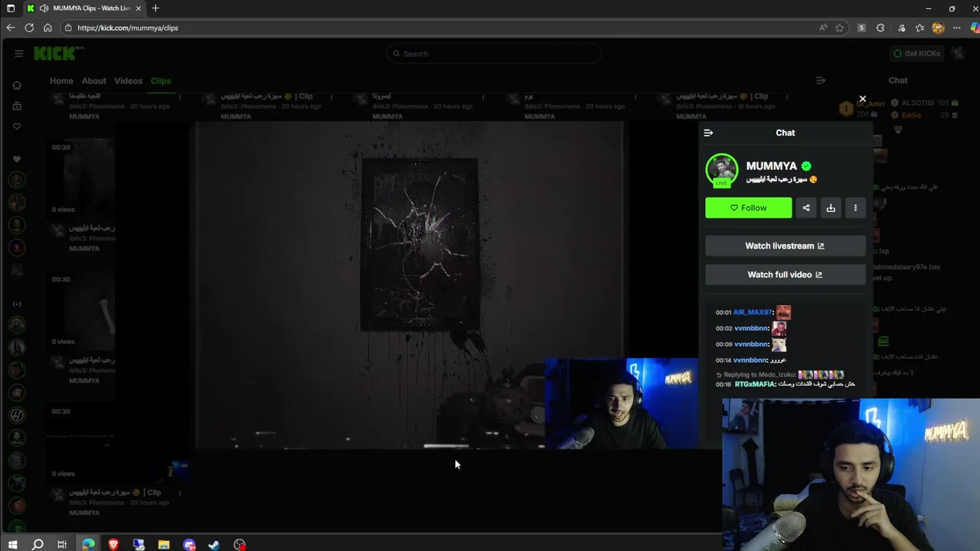Open channel Home tab
The image size is (980, 551).
pos(61,81)
